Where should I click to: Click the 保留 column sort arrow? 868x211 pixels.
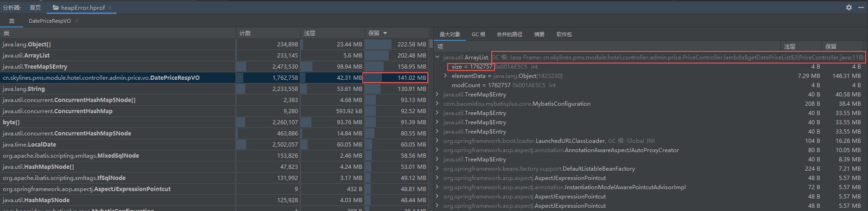pyautogui.click(x=385, y=33)
